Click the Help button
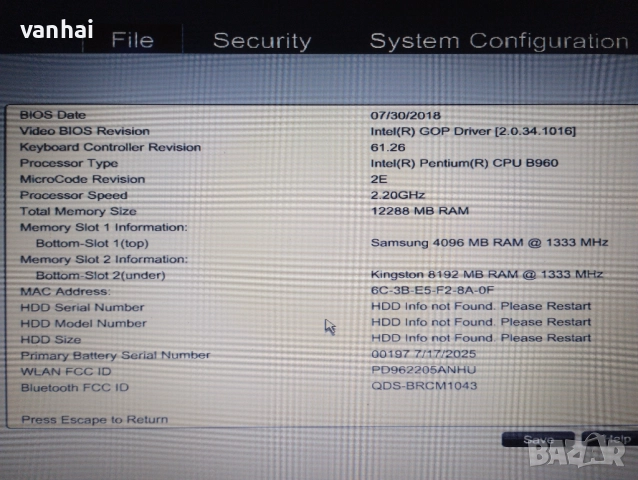Screen dimensions: 638x480 (x=609, y=439)
